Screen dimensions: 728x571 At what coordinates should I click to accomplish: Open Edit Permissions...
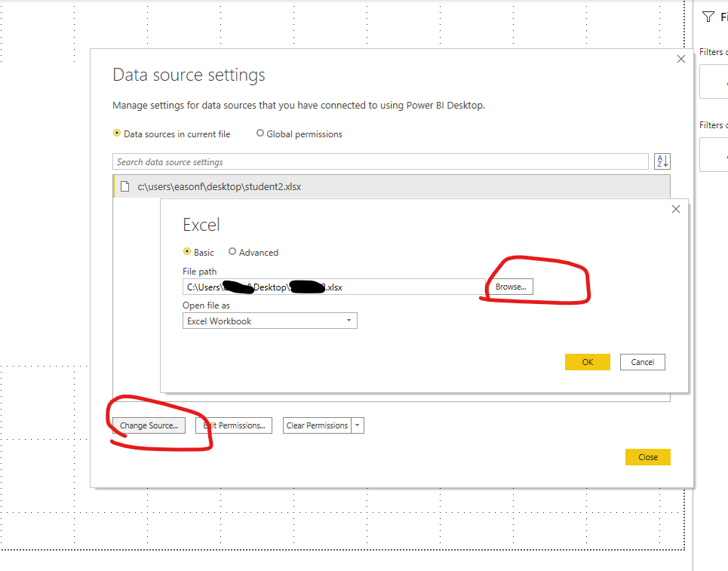click(234, 425)
